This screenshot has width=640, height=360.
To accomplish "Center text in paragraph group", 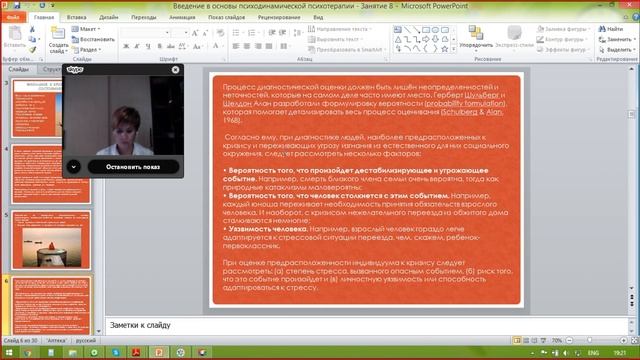I will point(247,46).
